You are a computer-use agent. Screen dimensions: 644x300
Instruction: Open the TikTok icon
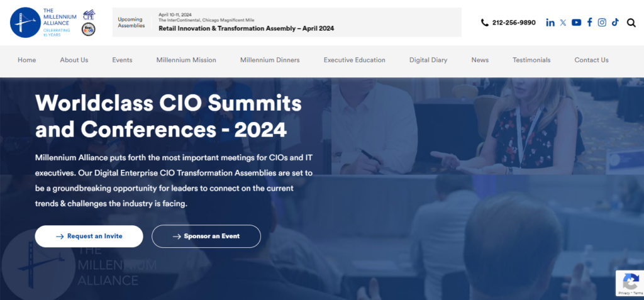[x=615, y=23]
